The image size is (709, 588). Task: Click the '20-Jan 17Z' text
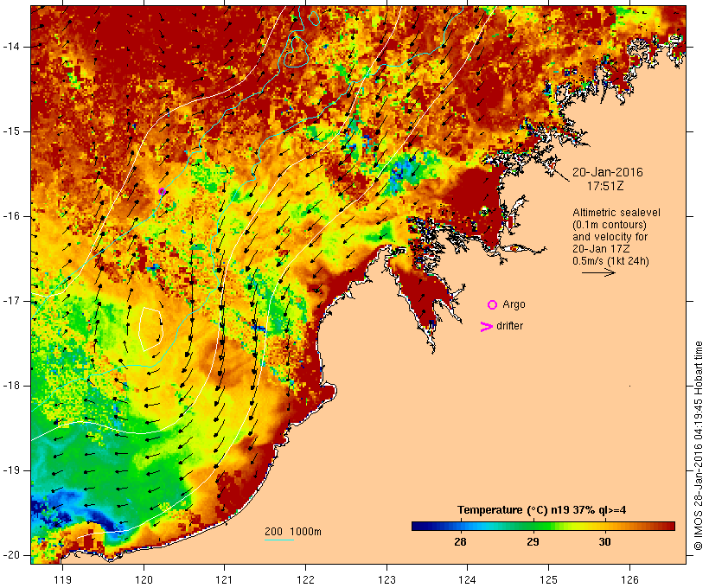click(601, 249)
